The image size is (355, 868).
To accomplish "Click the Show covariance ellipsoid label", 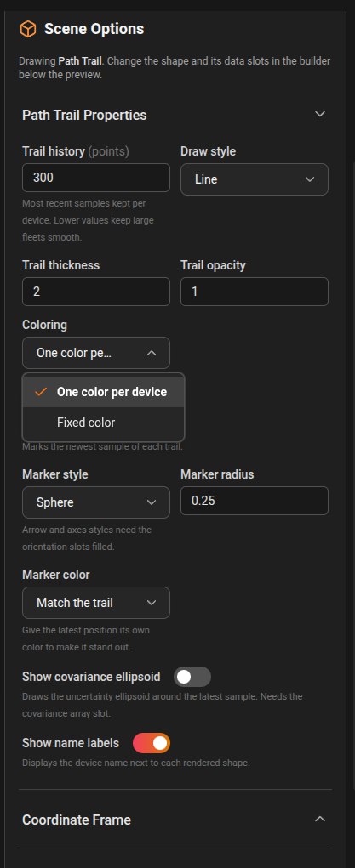I will [91, 677].
